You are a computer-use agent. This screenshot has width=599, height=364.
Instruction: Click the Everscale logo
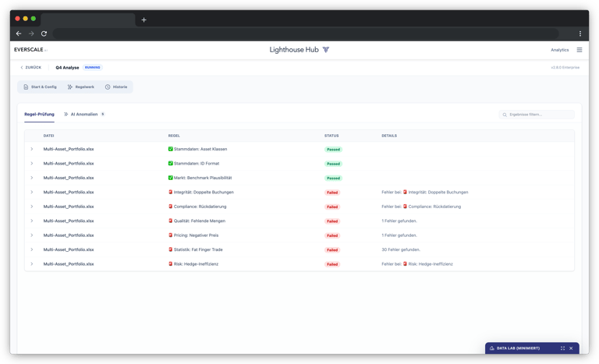30,50
